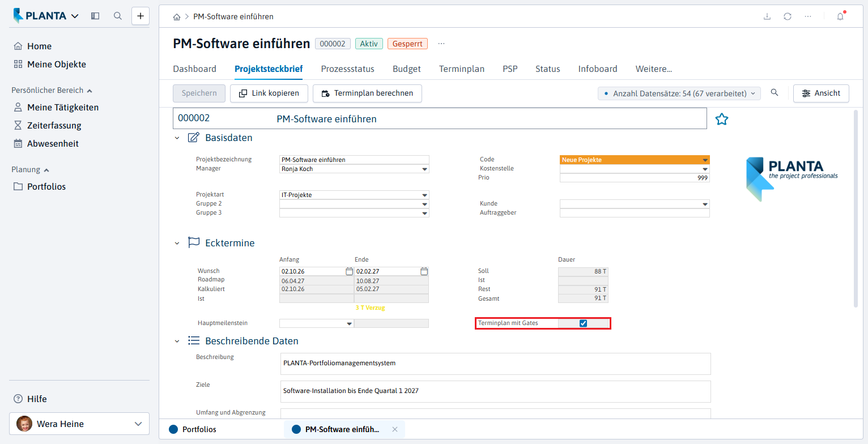868x444 pixels.
Task: Click the Link kopieren button
Action: [269, 93]
